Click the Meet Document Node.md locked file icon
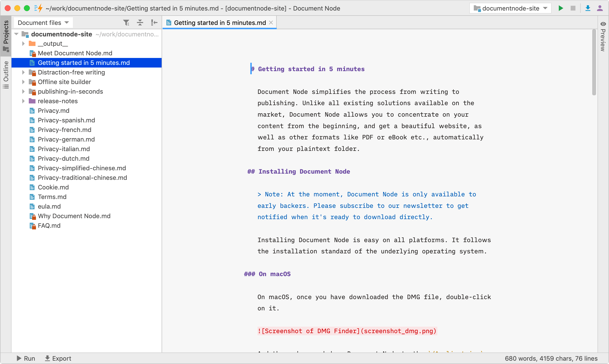609x364 pixels. 32,53
